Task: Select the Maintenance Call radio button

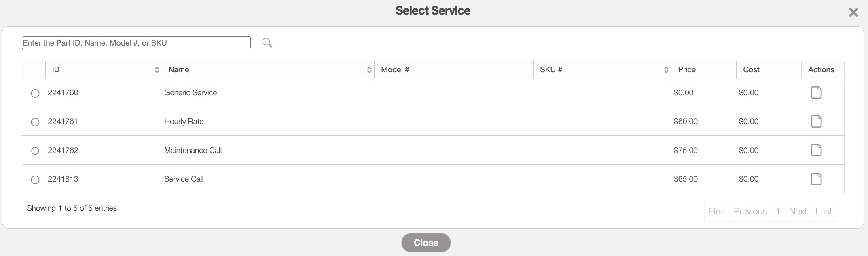Action: (35, 151)
